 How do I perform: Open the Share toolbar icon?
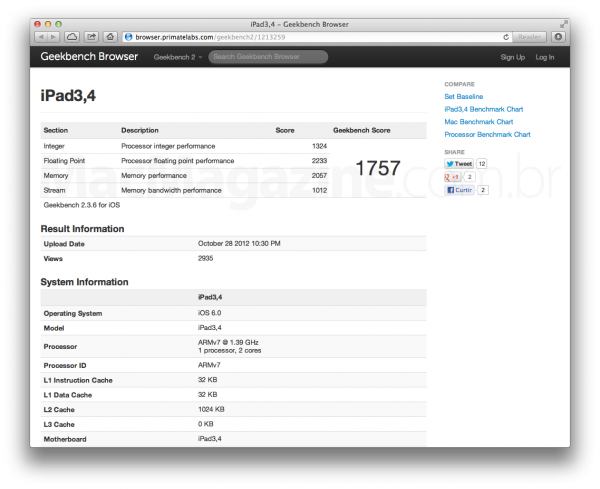[x=91, y=37]
